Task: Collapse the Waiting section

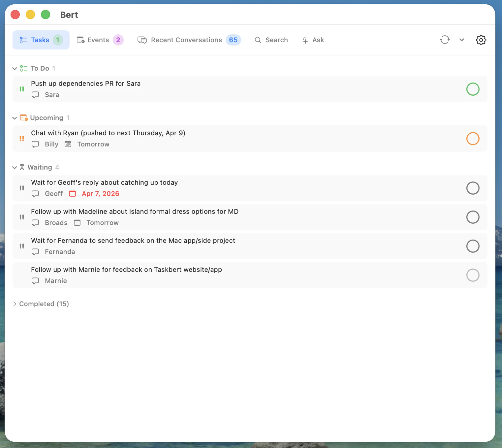Action: click(x=15, y=167)
